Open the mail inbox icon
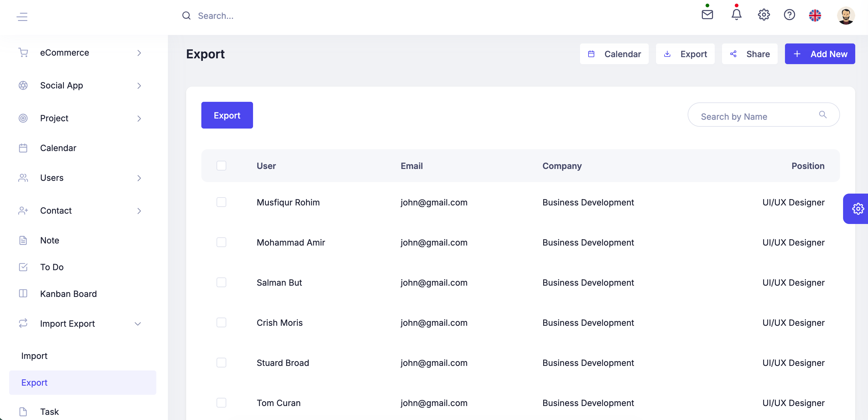The height and width of the screenshot is (420, 868). tap(707, 15)
